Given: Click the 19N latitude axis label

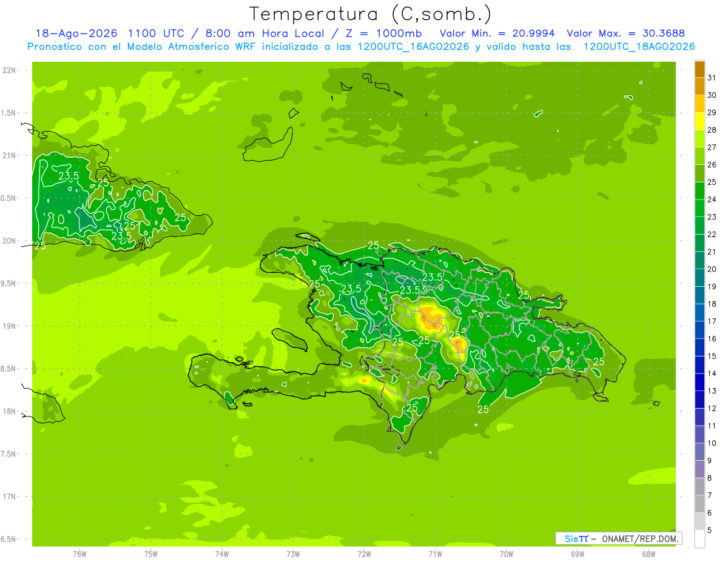Looking at the screenshot, I should point(10,326).
